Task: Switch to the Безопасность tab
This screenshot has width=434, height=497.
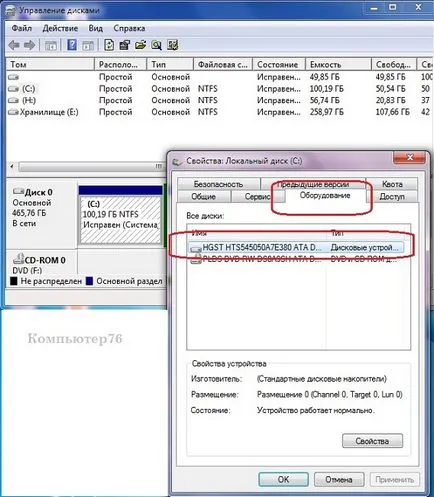Action: point(218,184)
